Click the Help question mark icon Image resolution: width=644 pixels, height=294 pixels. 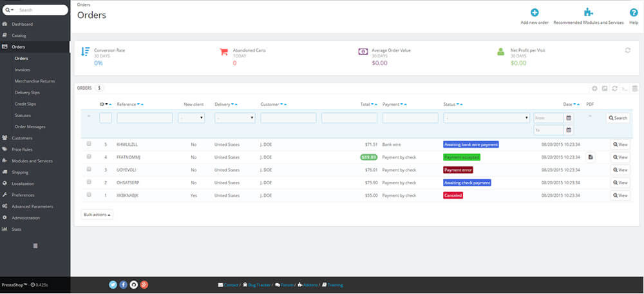click(x=634, y=13)
